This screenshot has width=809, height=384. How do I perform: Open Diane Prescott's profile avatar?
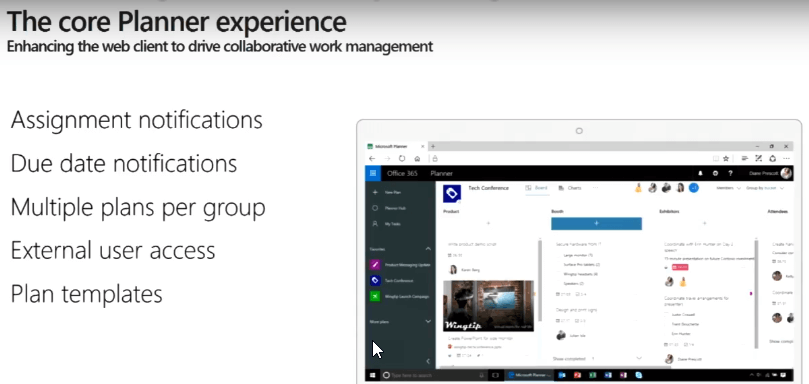[786, 173]
